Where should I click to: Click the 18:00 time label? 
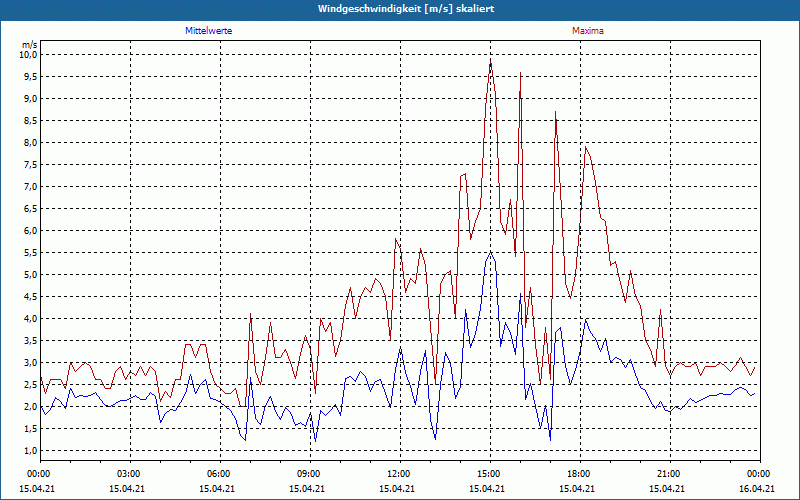(x=581, y=474)
